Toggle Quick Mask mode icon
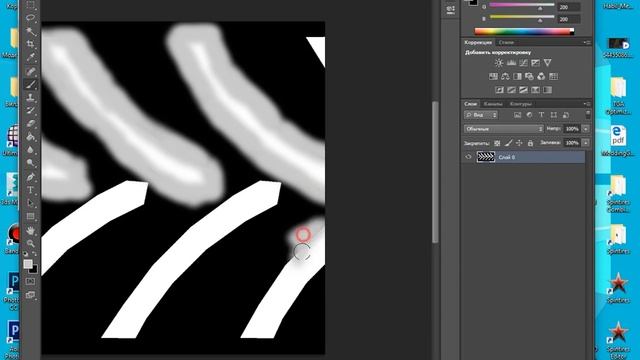This screenshot has height=360, width=640. click(31, 281)
